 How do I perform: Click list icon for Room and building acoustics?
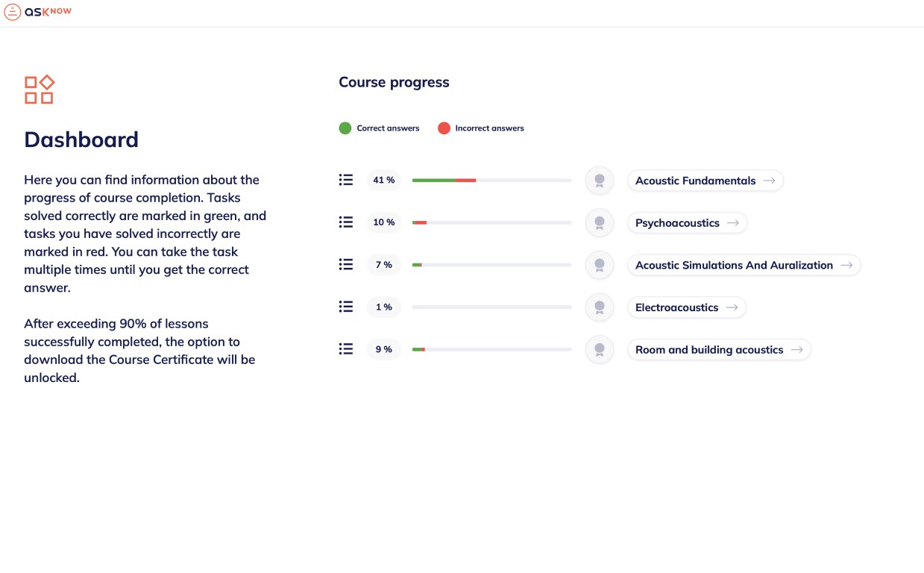[345, 349]
